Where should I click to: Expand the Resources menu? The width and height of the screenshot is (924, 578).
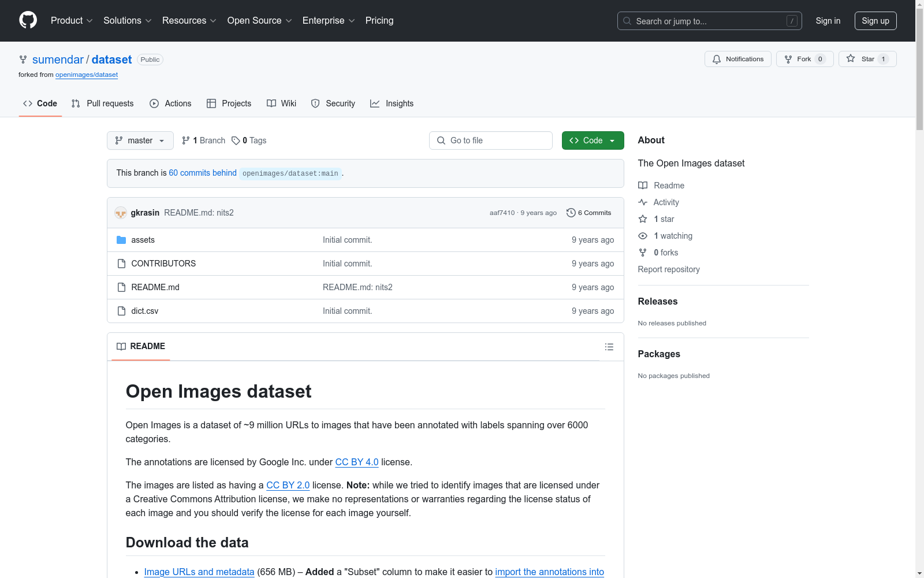[189, 20]
